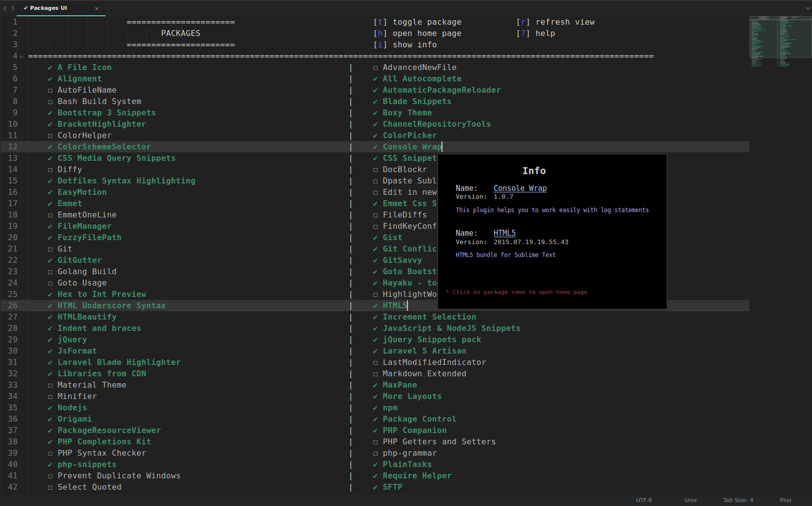
Task: Select the PHP Syntax Checker package
Action: click(x=101, y=453)
